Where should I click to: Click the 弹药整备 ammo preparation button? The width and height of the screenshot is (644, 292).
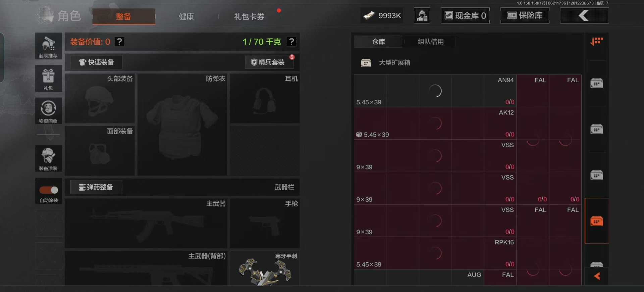pyautogui.click(x=96, y=187)
